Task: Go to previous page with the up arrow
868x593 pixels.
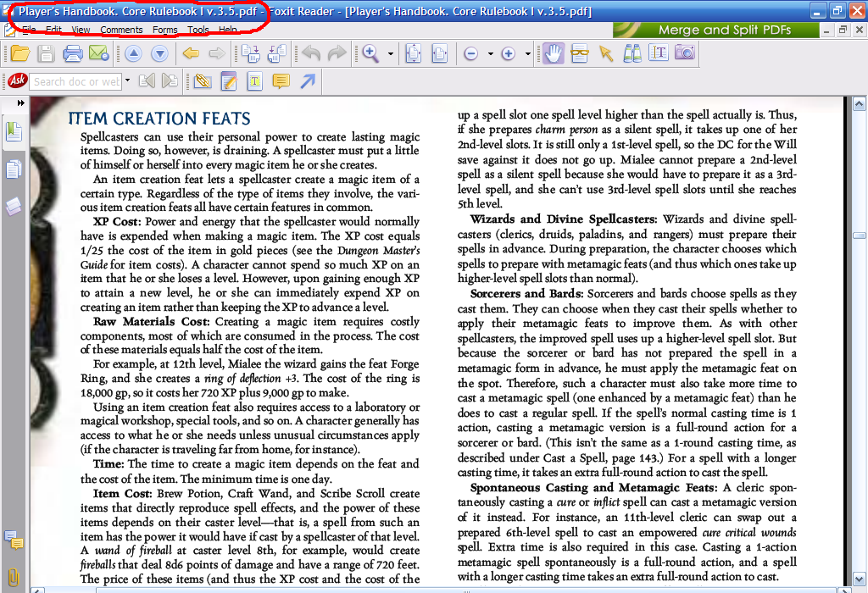Action: point(133,53)
